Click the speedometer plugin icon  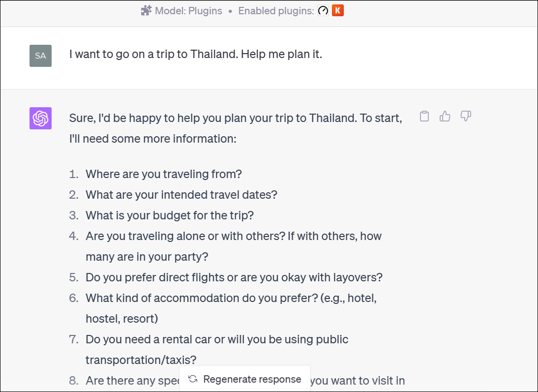[x=323, y=11]
